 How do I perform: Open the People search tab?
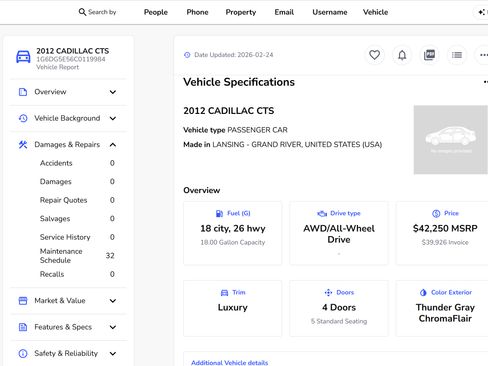click(156, 12)
